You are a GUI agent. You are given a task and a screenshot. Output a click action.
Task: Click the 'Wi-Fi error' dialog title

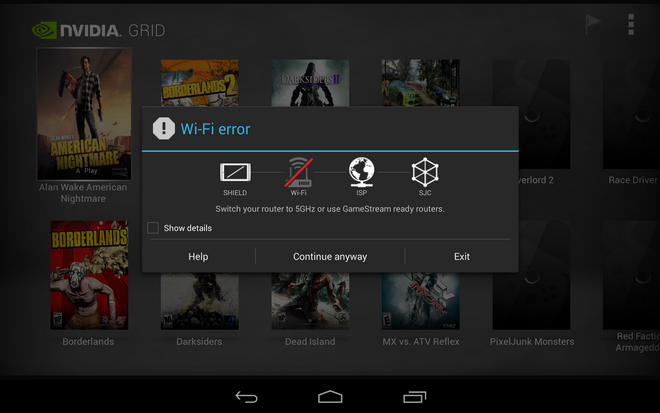click(215, 129)
